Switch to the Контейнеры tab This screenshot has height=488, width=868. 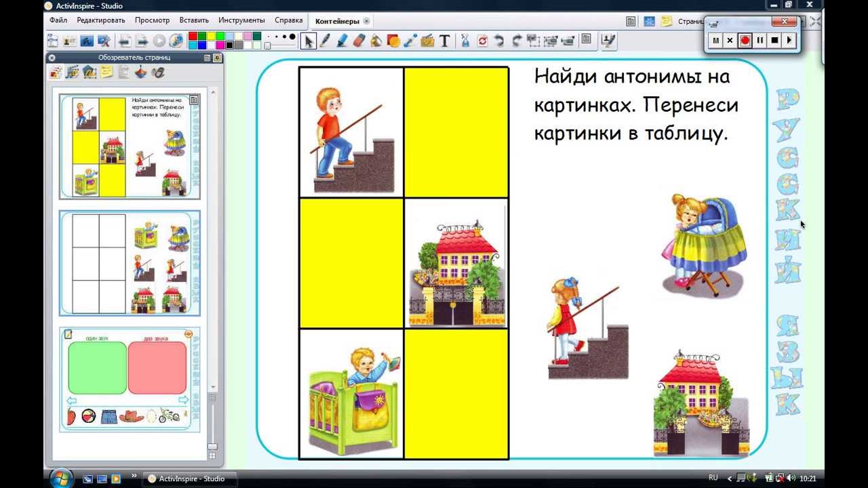(337, 21)
